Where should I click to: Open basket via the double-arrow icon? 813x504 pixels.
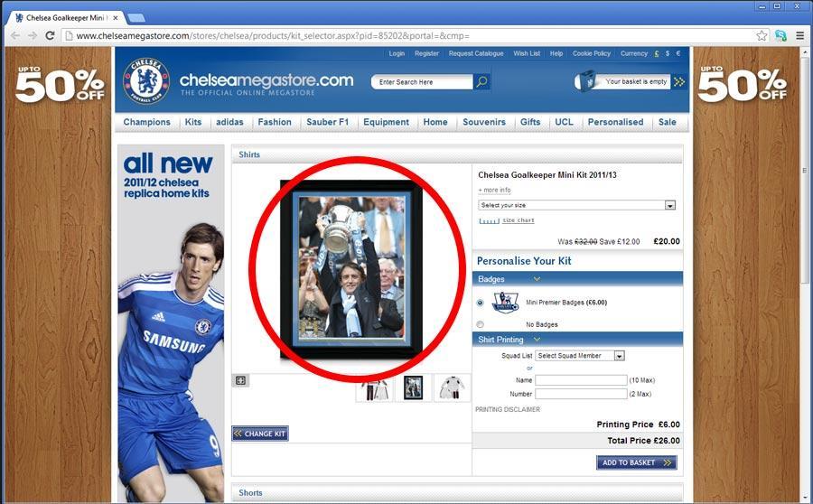click(679, 81)
